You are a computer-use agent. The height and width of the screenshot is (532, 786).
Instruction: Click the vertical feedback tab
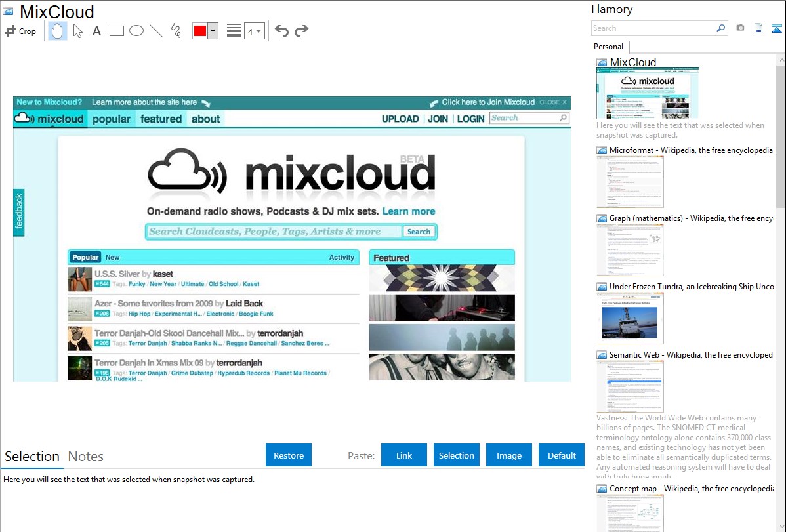pyautogui.click(x=18, y=213)
